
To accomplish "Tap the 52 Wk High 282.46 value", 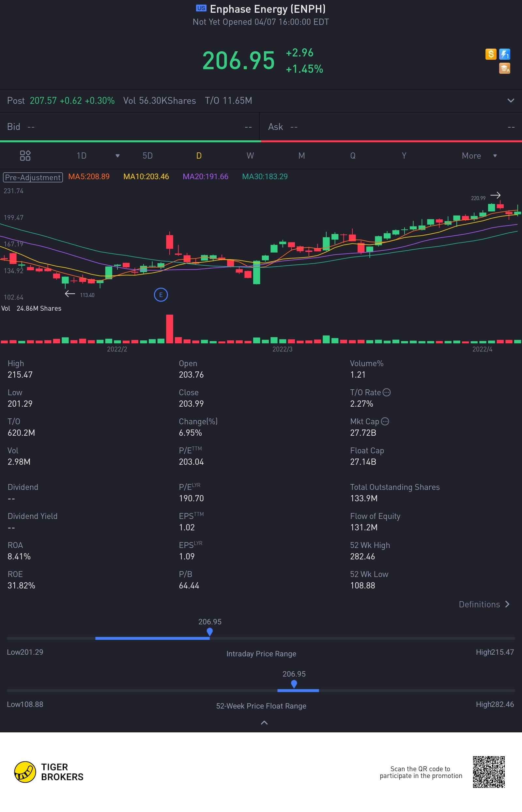I will (362, 556).
